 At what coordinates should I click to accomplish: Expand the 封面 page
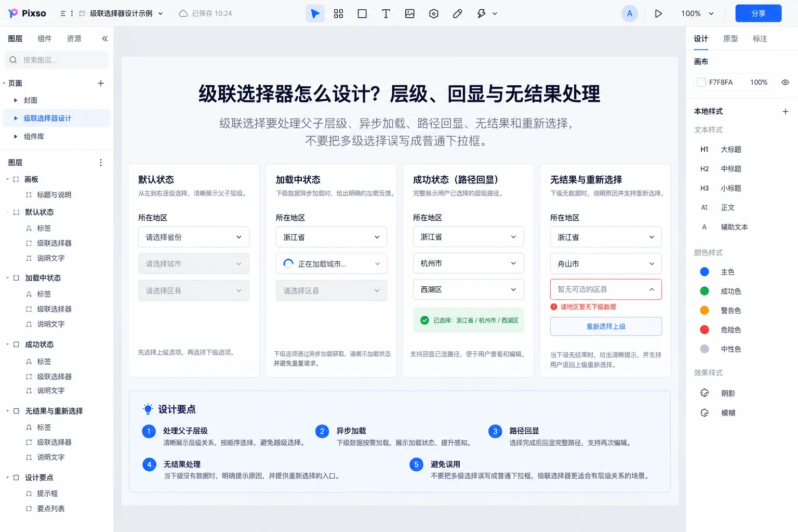pos(16,100)
